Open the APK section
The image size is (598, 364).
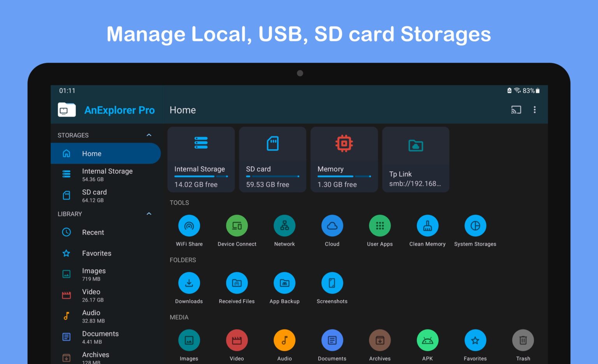(x=427, y=340)
